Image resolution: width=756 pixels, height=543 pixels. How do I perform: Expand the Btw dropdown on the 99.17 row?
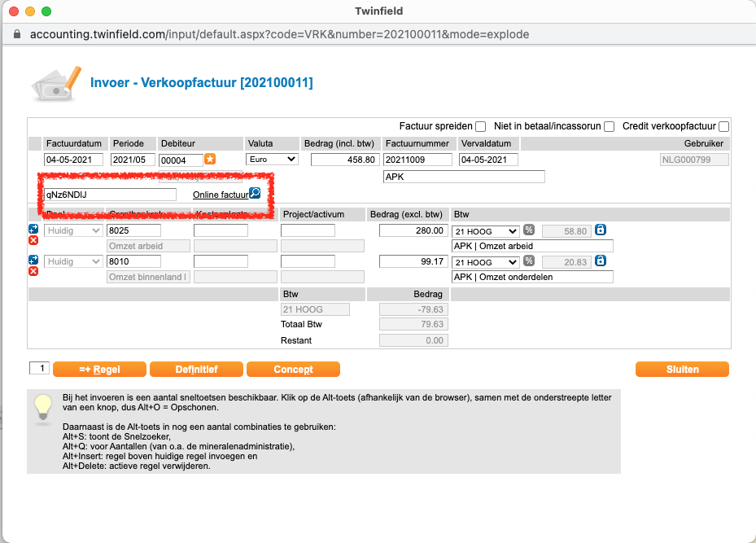pos(485,262)
